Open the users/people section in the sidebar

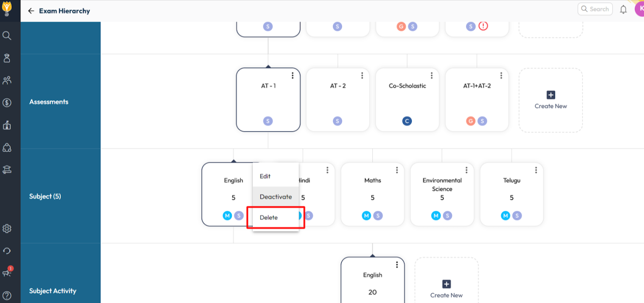[7, 80]
